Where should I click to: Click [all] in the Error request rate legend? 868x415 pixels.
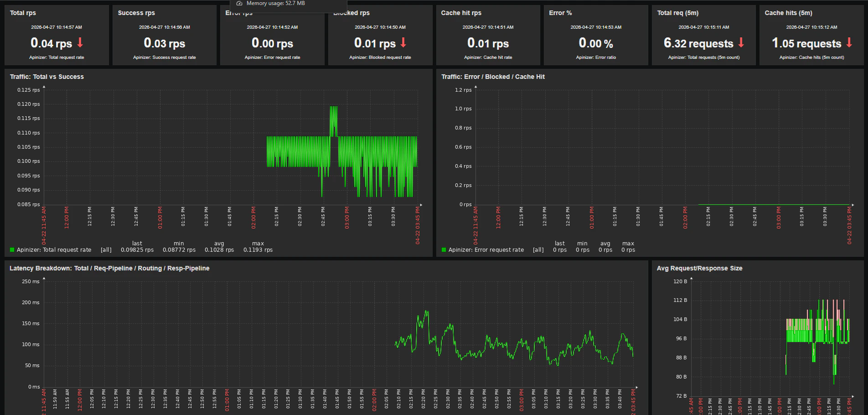(x=538, y=250)
